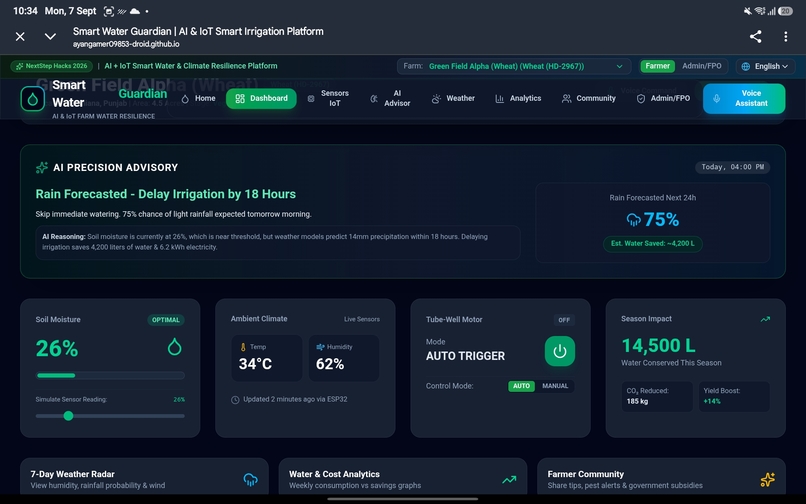Image resolution: width=806 pixels, height=504 pixels.
Task: Click the clock icon next to Updated
Action: (235, 400)
